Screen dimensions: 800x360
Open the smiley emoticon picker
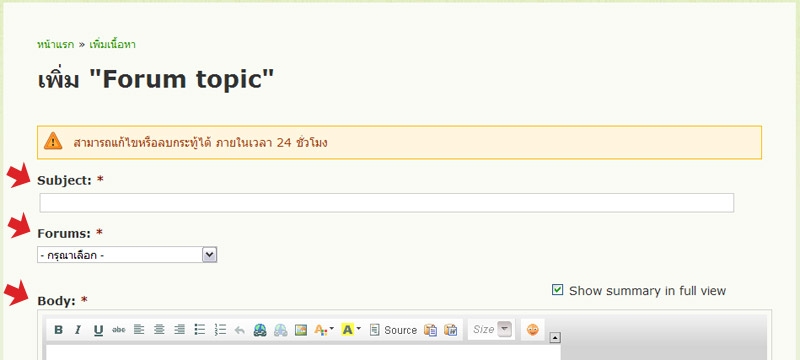[x=533, y=330]
